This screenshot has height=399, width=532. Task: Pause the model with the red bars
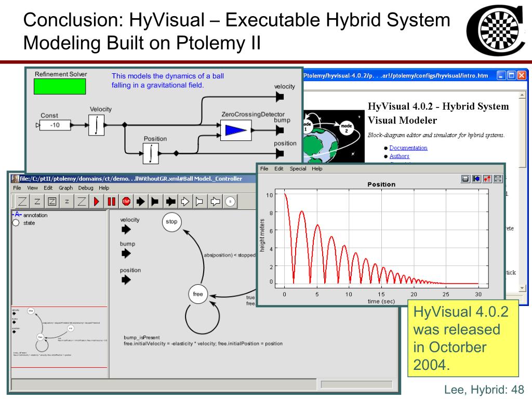click(x=111, y=202)
